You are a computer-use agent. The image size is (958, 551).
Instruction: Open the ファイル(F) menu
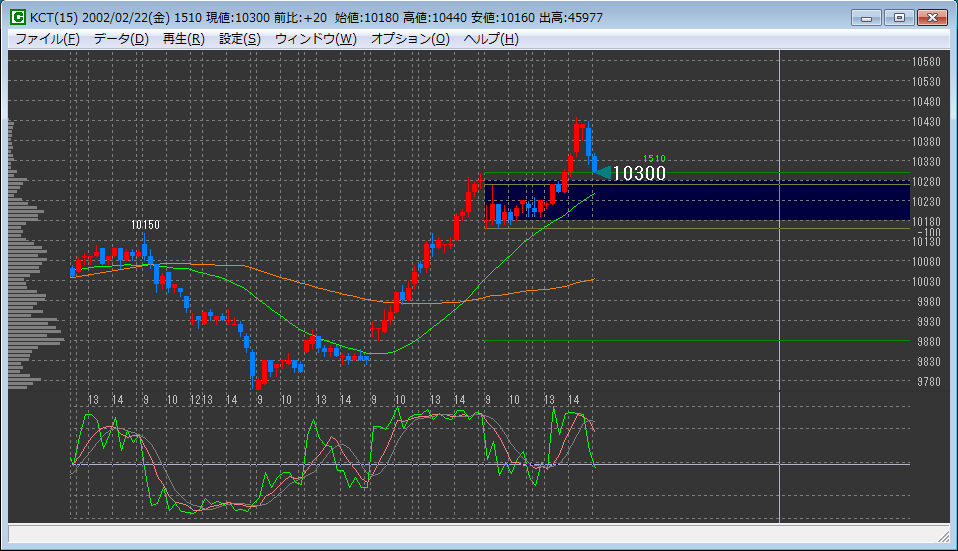[47, 38]
